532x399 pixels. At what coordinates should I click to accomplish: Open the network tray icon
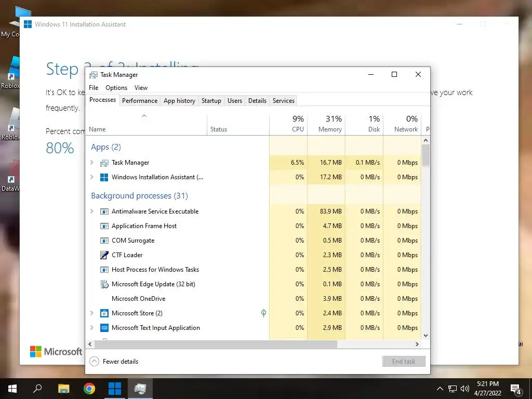coord(453,389)
